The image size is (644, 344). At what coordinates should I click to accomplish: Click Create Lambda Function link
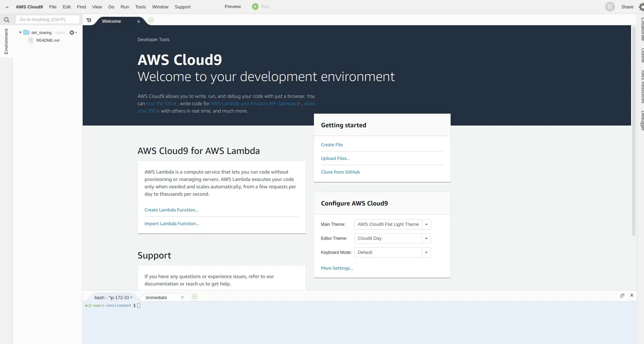point(171,210)
